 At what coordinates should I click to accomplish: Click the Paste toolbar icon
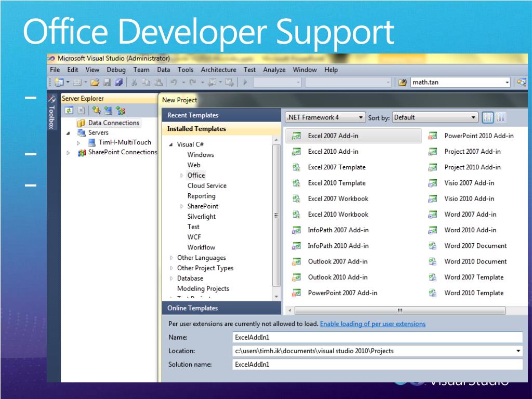pos(158,82)
